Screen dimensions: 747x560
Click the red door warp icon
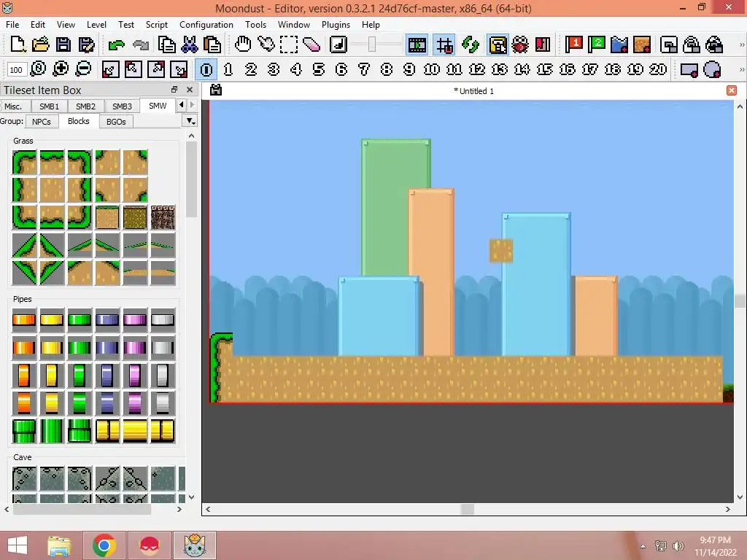click(x=543, y=44)
